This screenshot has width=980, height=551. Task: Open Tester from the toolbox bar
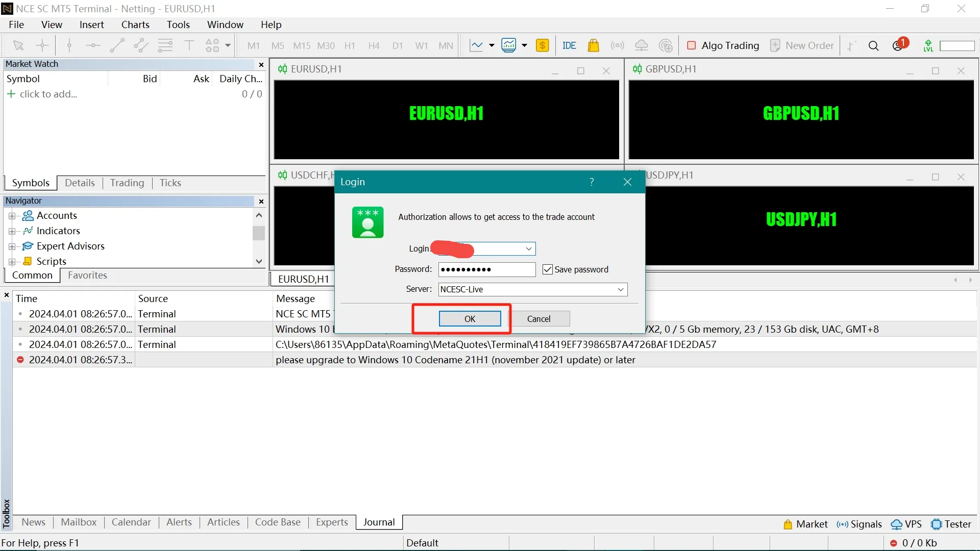pyautogui.click(x=951, y=524)
